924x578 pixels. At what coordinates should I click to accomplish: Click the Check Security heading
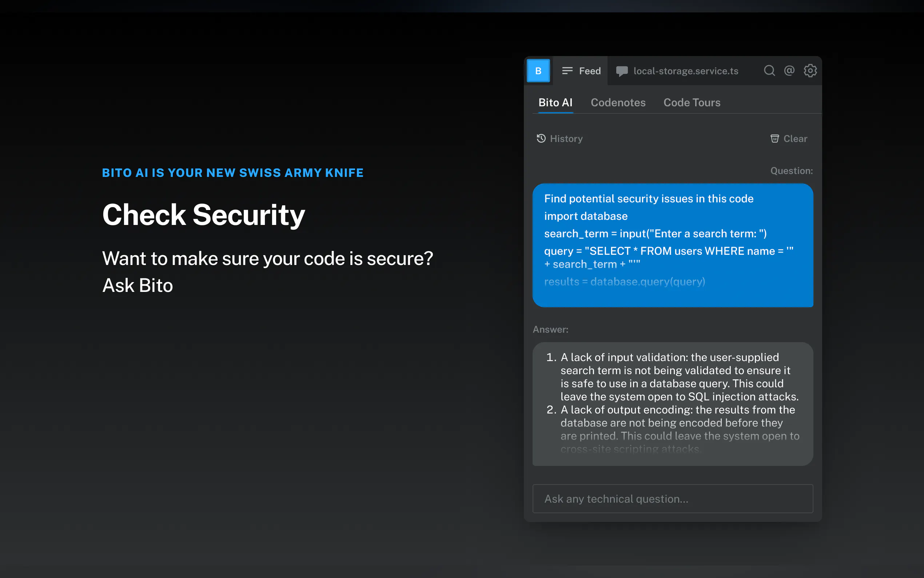click(x=204, y=215)
